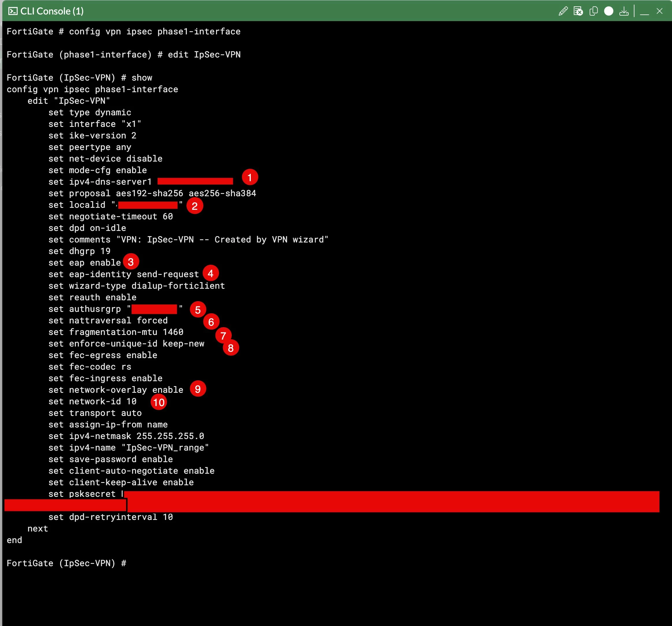Click the 'set negotiate-timeout 60' line
This screenshot has height=626, width=672.
[111, 216]
